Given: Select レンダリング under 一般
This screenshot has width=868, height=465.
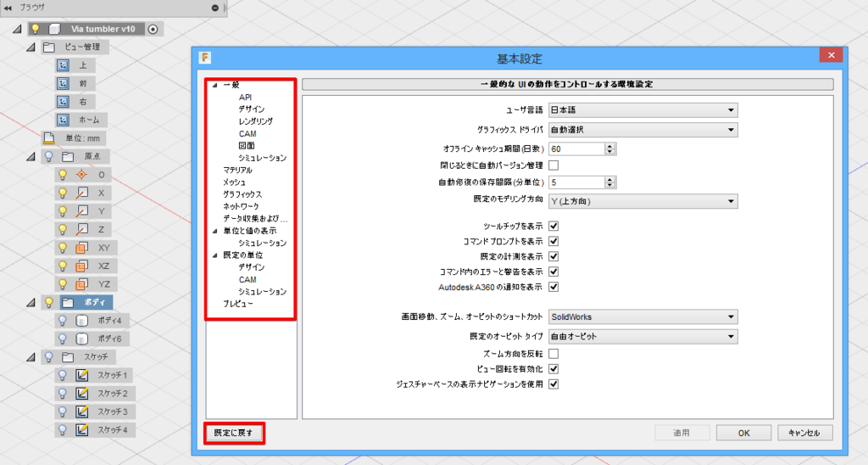Looking at the screenshot, I should coord(255,121).
